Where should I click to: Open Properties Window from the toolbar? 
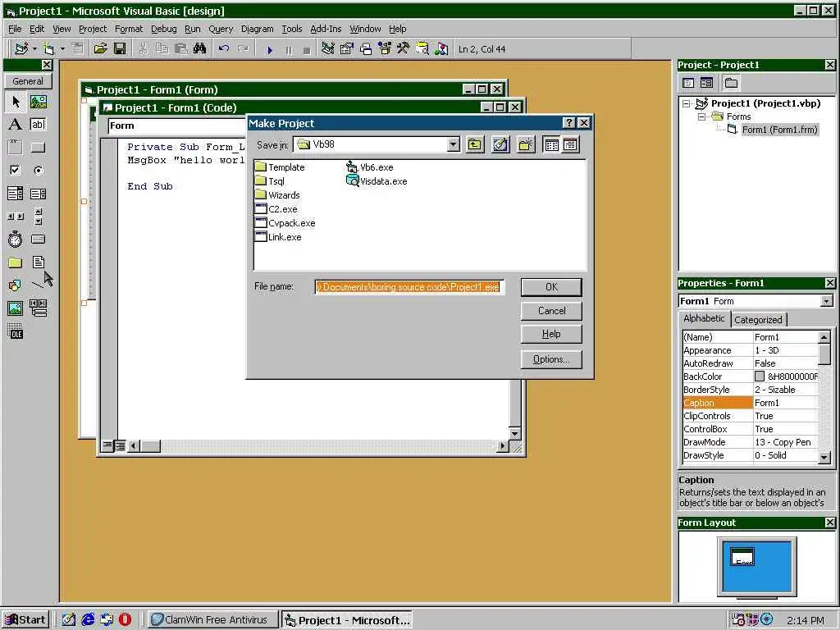tap(347, 49)
